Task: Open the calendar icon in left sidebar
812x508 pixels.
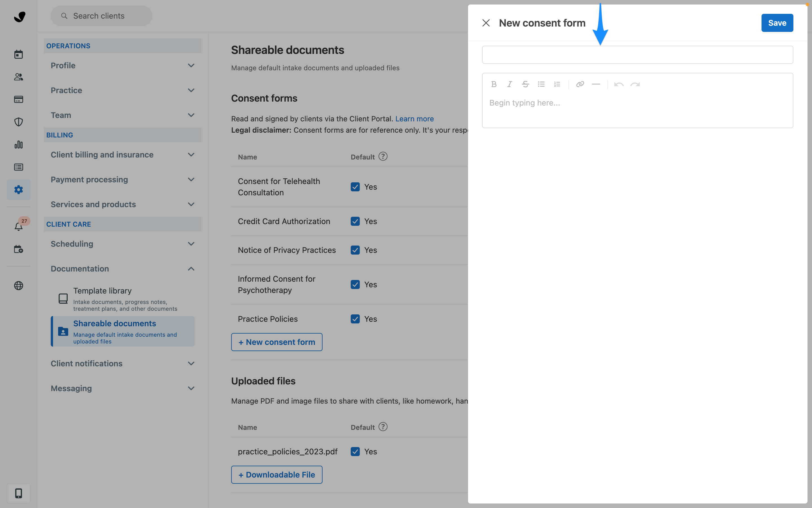Action: [18, 54]
